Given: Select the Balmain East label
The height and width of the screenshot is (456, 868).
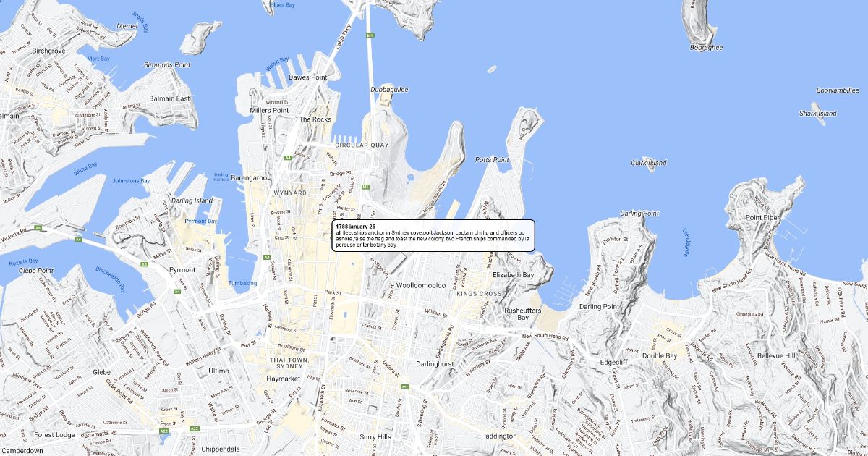Looking at the screenshot, I should [169, 98].
